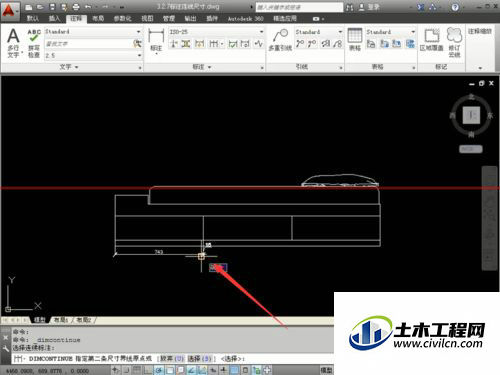Screen dimensions: 500x375
Task: Click the ViewCube top face
Action: [x=471, y=115]
